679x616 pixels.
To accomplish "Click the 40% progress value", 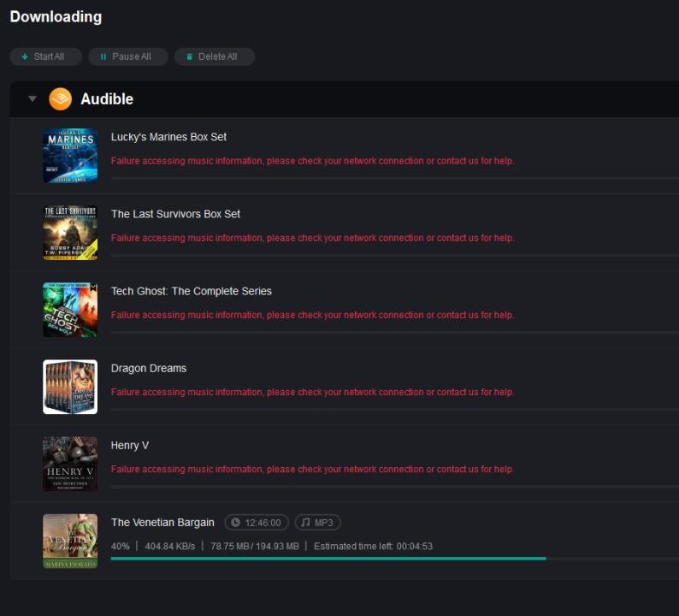I will pos(120,546).
